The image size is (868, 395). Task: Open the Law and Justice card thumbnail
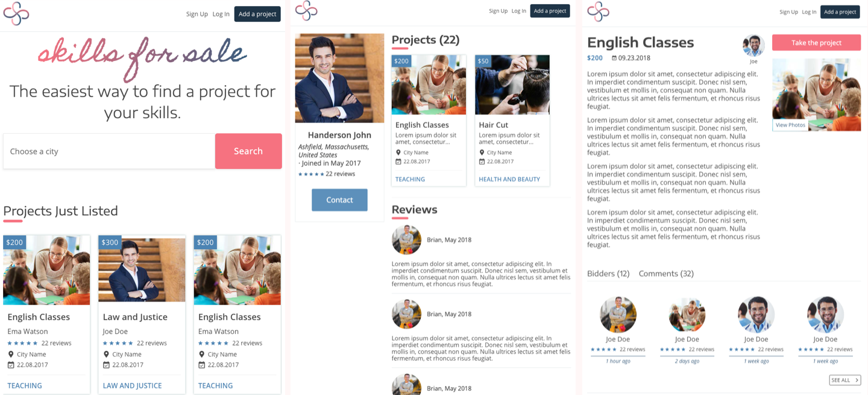[x=142, y=270]
